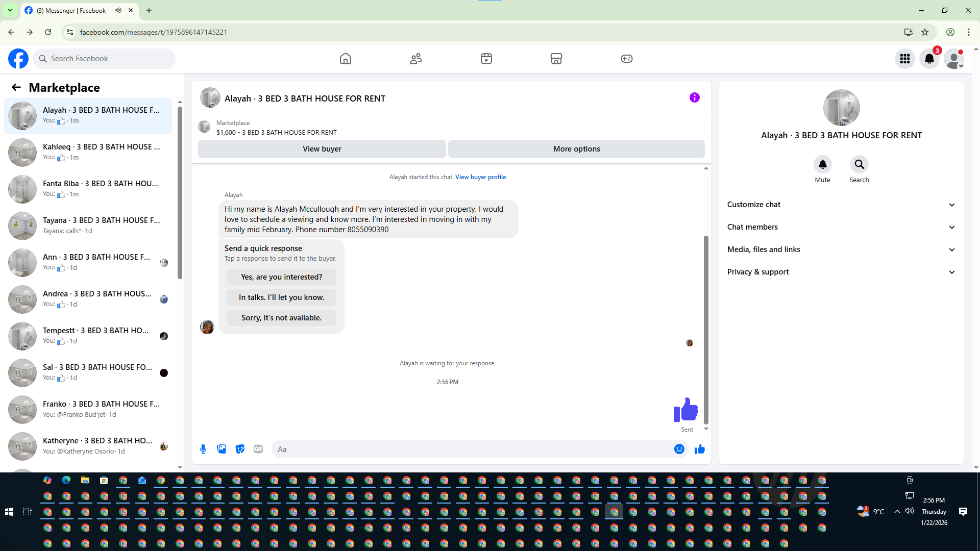Image resolution: width=980 pixels, height=551 pixels.
Task: Send a thumbs-up like
Action: (x=700, y=449)
